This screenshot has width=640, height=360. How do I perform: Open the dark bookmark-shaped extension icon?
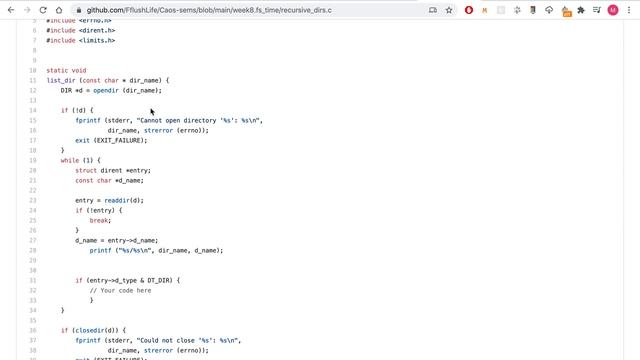[533, 10]
